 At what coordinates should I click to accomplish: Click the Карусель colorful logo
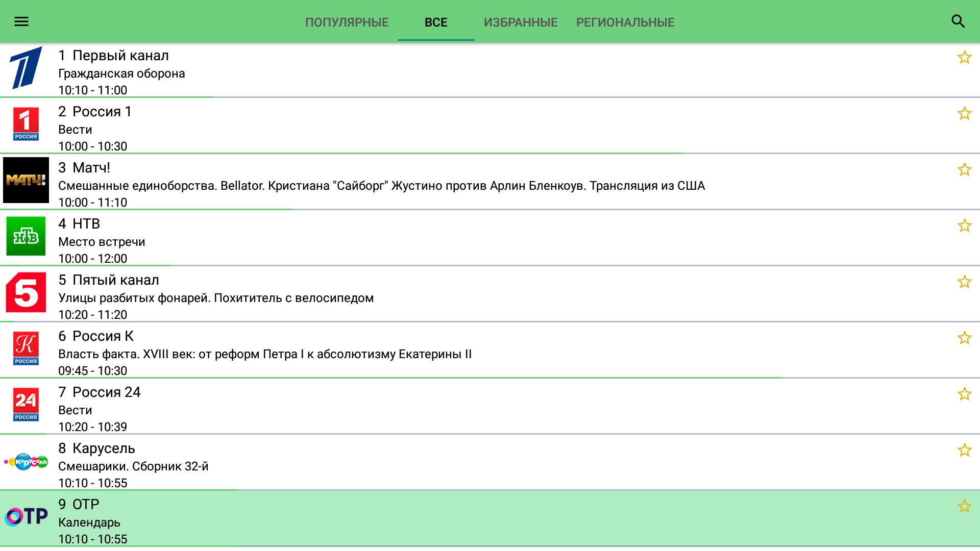[26, 462]
